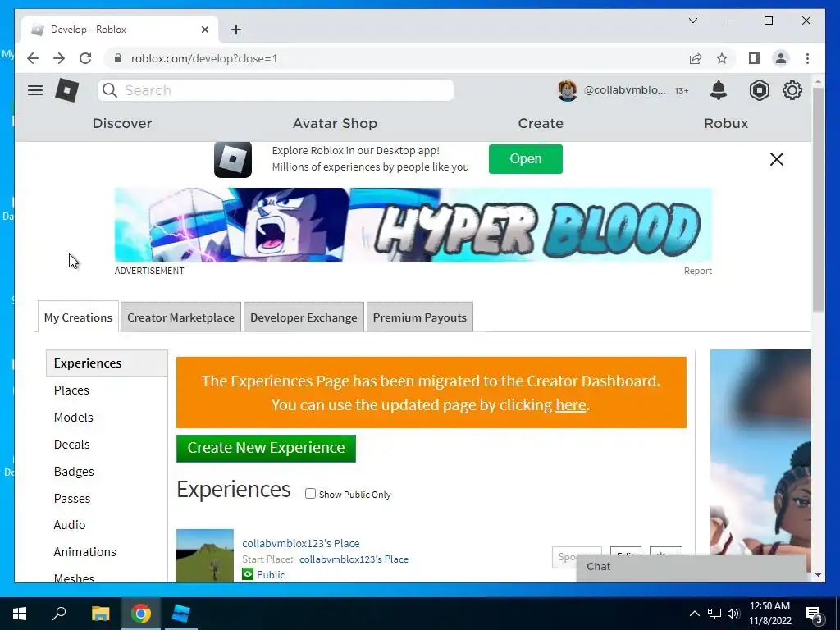Click the green Open button
This screenshot has width=840, height=630.
click(x=526, y=158)
